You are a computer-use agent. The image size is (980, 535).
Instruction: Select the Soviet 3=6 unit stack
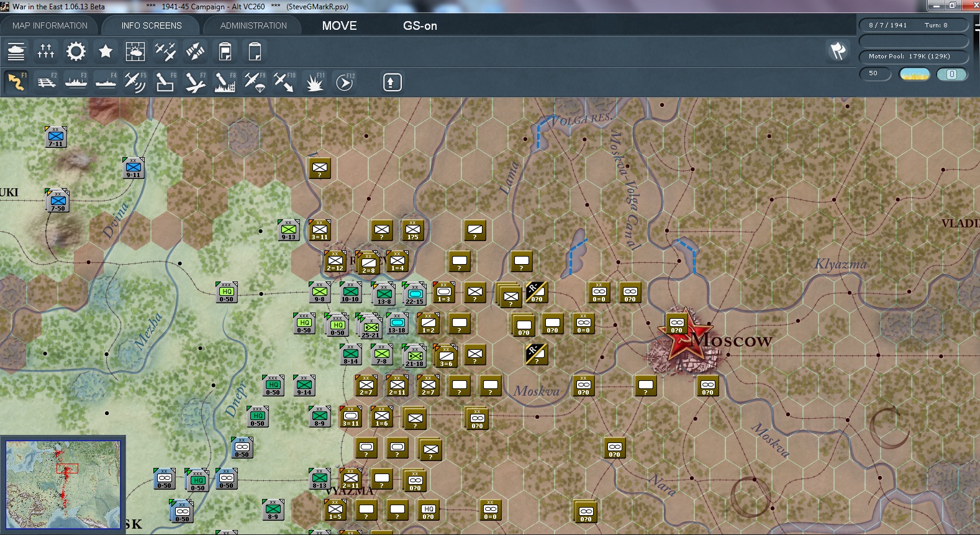tap(446, 356)
